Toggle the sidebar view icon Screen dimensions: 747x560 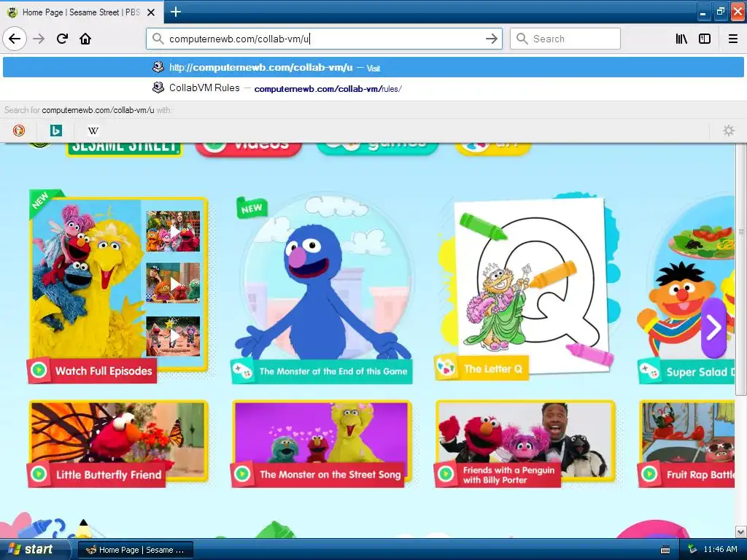705,39
